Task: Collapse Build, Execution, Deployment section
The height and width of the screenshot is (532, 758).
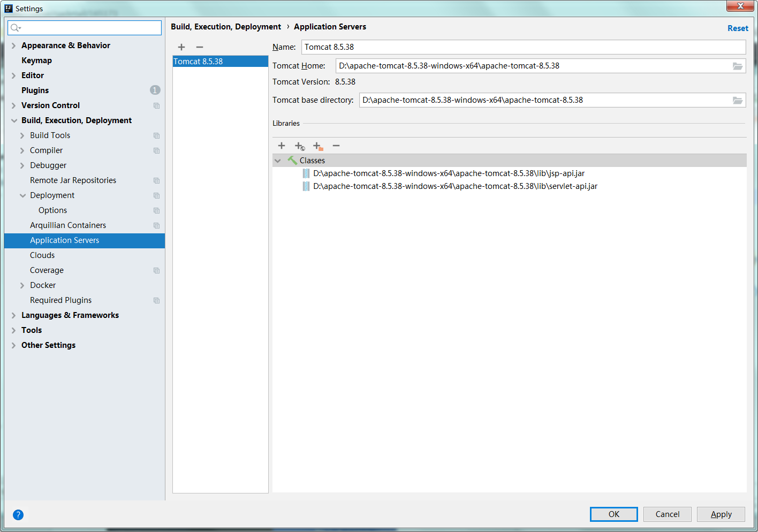Action: [14, 120]
